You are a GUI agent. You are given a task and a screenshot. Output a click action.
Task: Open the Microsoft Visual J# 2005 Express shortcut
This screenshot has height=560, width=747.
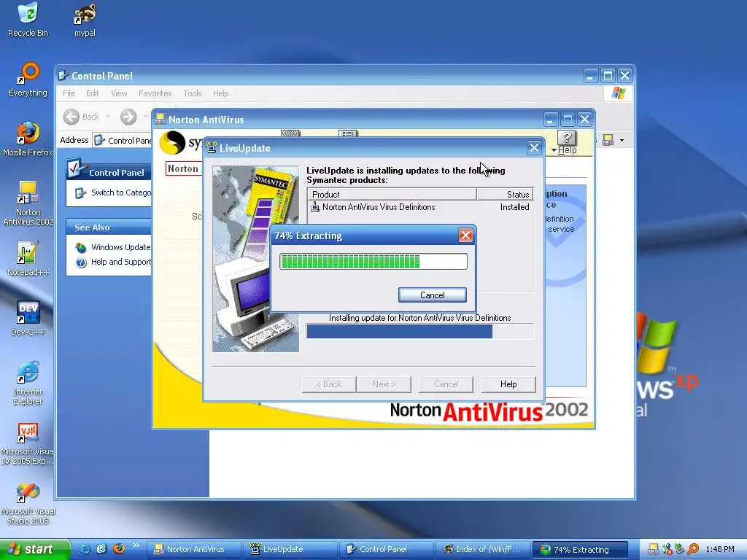tap(28, 443)
